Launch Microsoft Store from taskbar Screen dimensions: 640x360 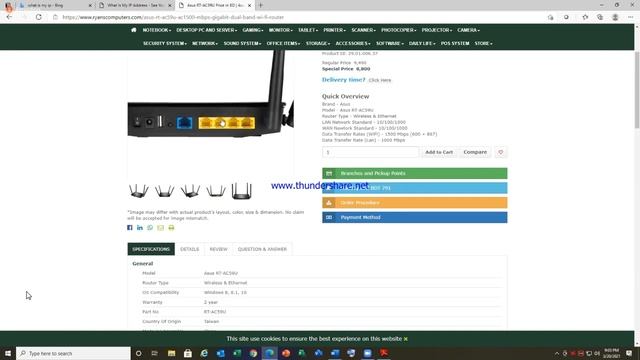tap(188, 353)
